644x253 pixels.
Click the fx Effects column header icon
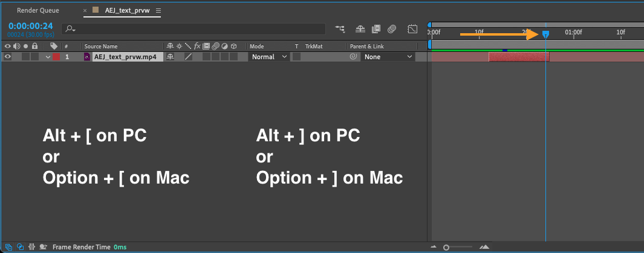pyautogui.click(x=197, y=46)
